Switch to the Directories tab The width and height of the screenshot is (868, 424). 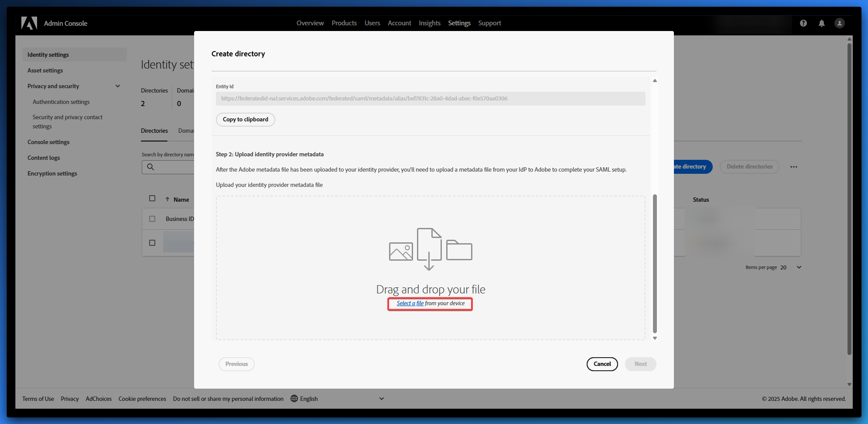154,131
